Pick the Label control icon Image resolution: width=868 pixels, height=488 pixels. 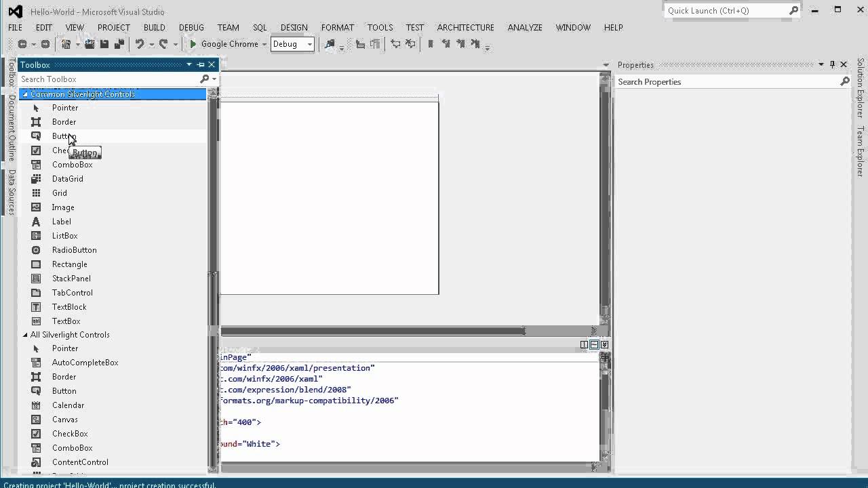point(36,222)
